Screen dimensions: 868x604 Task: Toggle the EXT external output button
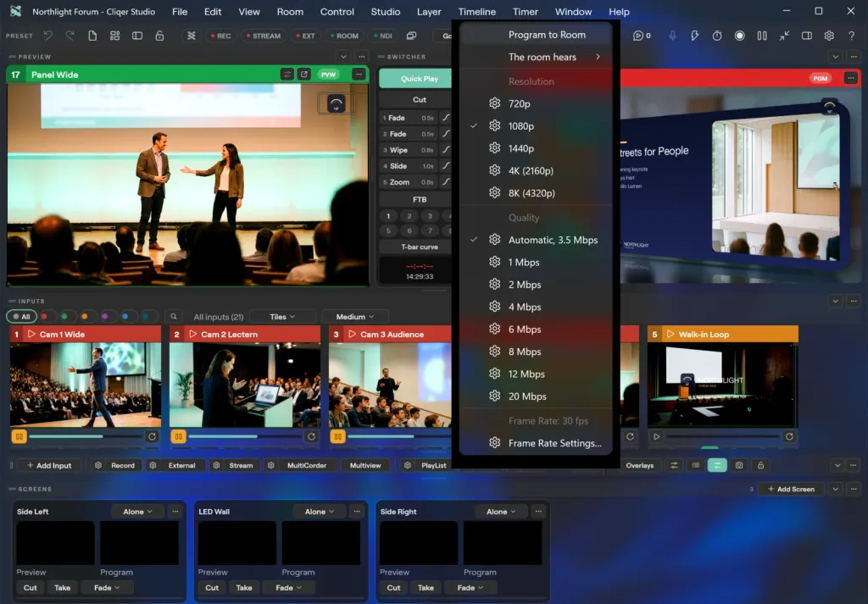point(304,36)
